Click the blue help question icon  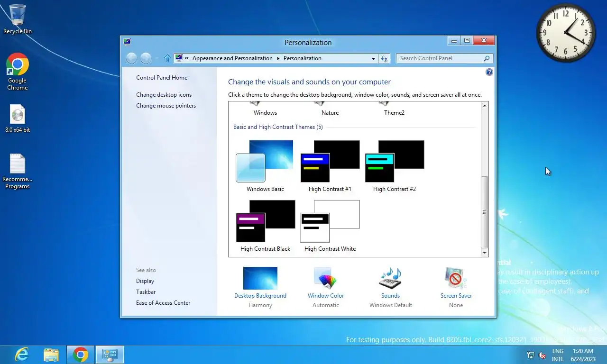[x=489, y=72]
